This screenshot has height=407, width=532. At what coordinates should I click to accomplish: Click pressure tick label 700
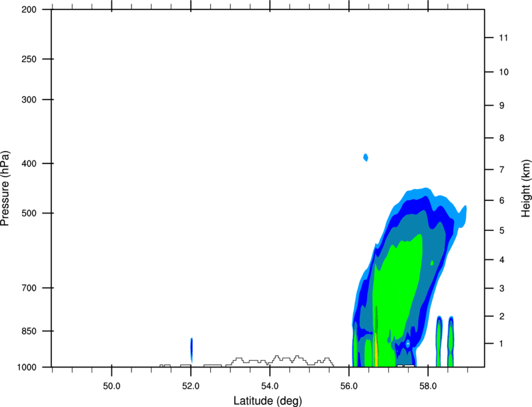pos(29,288)
